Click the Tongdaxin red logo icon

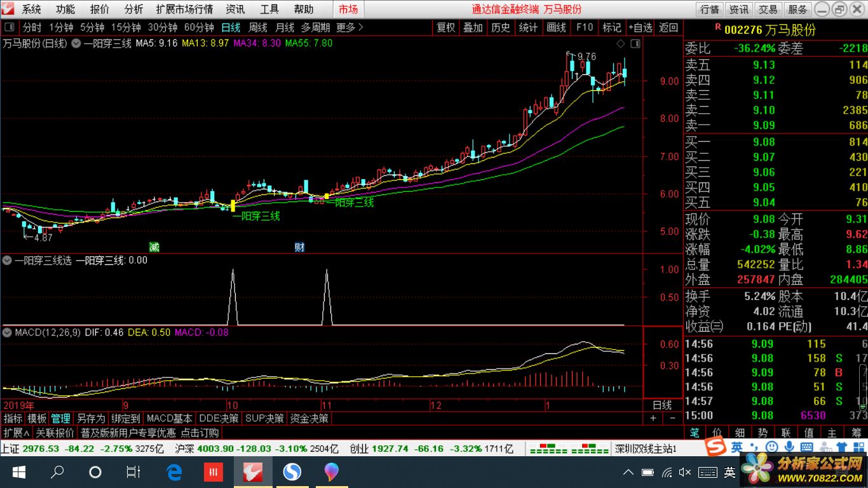8,9
